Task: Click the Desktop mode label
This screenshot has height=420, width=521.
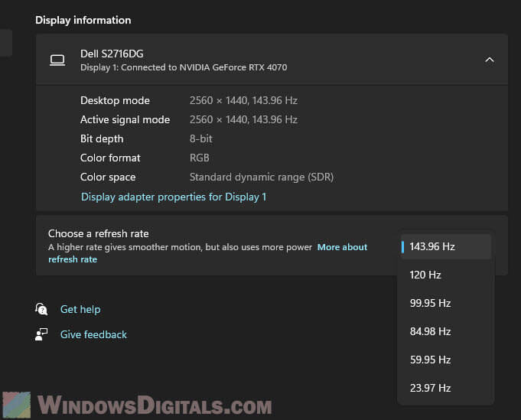Action: click(115, 100)
